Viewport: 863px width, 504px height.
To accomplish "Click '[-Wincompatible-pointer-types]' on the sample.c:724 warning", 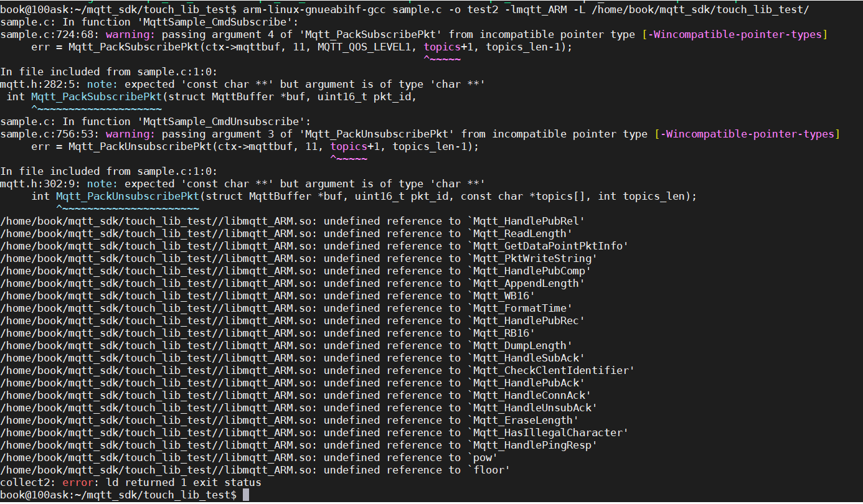I will pos(735,34).
